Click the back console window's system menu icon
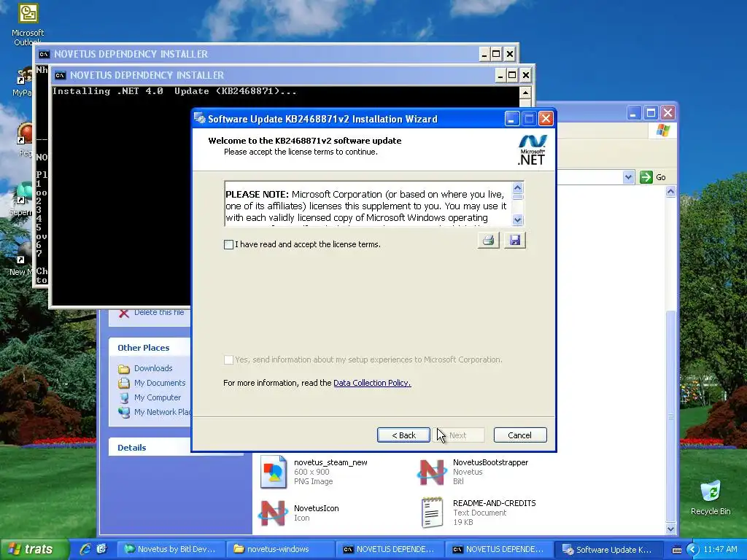Viewport: 747px width, 560px height. click(x=44, y=54)
